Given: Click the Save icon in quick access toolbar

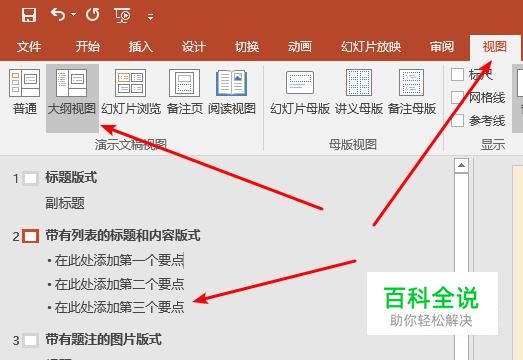Looking at the screenshot, I should 29,15.
